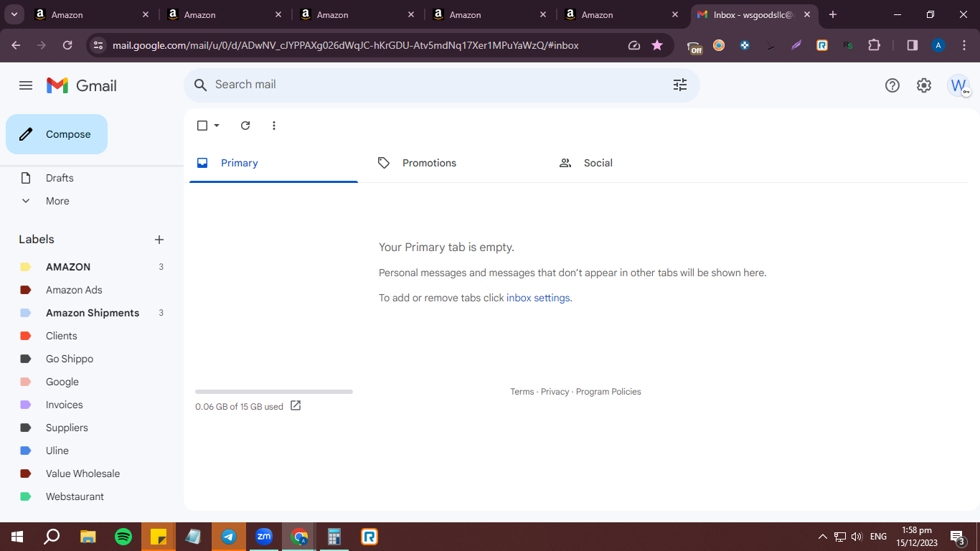980x551 pixels.
Task: Switch to the Primary tab
Action: click(x=273, y=163)
